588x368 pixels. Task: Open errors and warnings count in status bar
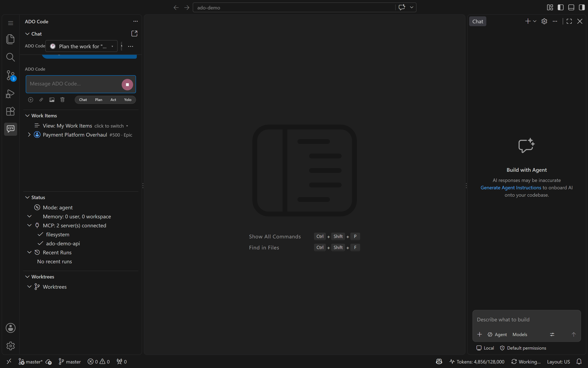click(99, 362)
